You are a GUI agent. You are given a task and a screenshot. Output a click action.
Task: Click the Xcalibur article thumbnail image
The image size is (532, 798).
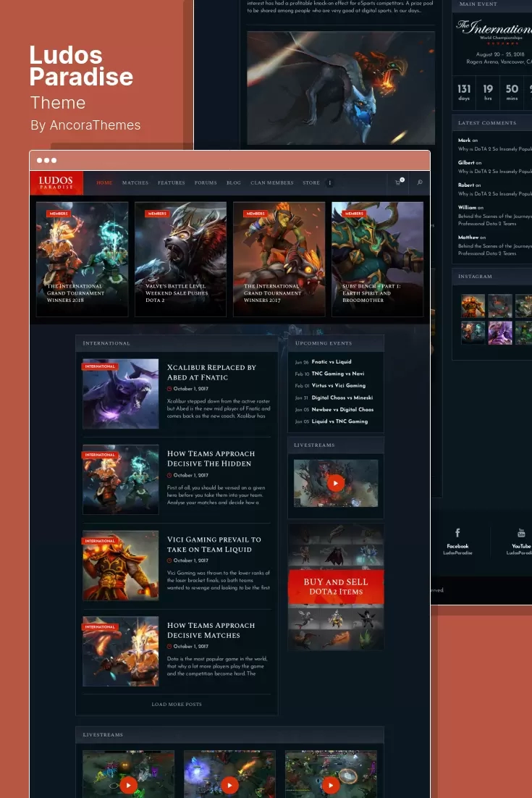121,393
